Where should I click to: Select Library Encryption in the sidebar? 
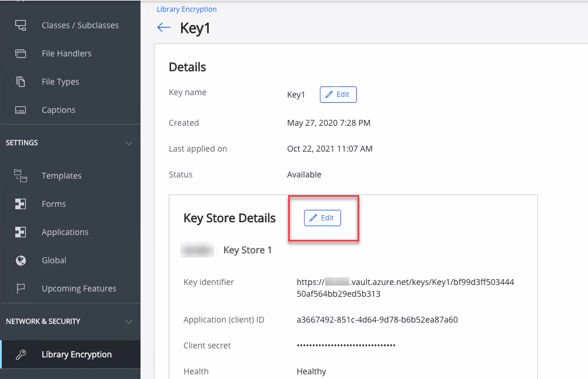click(76, 354)
